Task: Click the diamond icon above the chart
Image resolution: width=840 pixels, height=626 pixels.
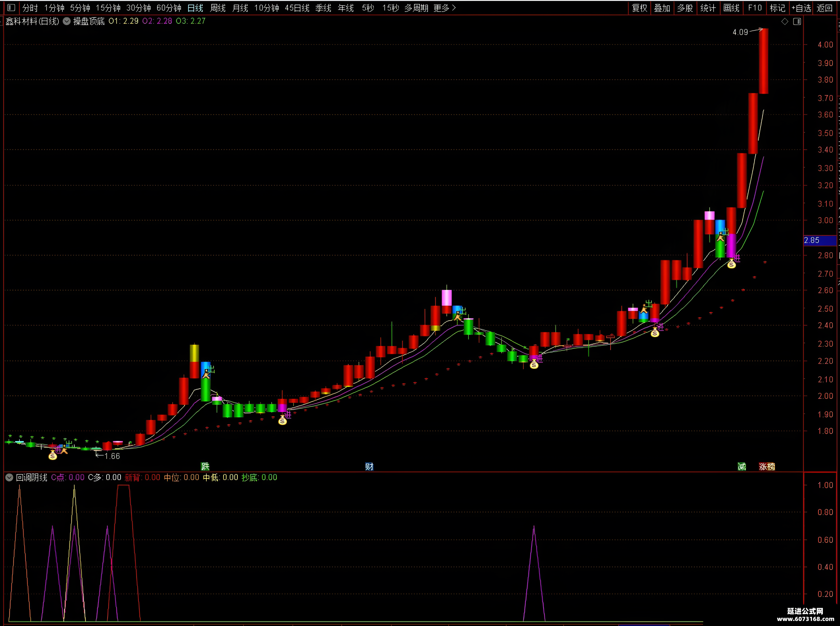Action: pos(785,21)
